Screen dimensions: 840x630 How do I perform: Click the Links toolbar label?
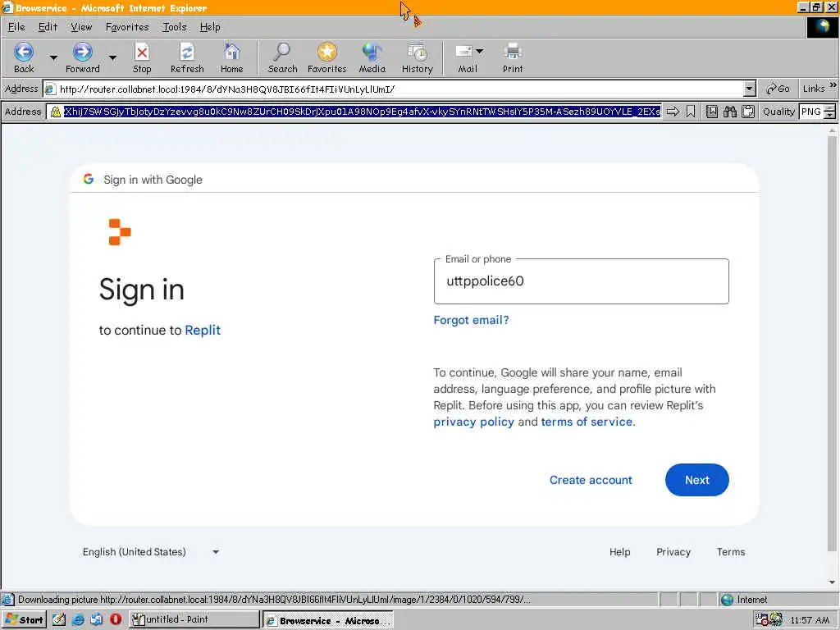(813, 89)
